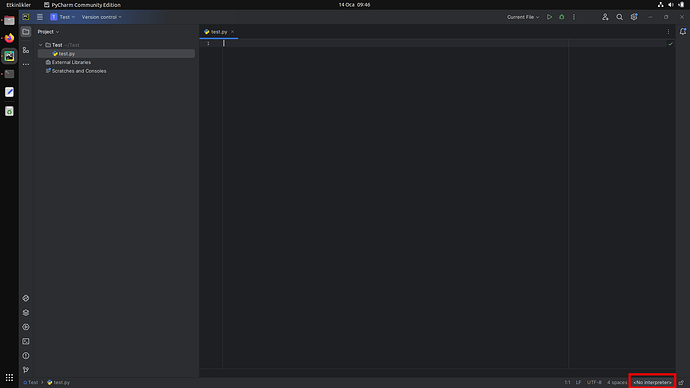Open IDE settings gear

point(634,17)
